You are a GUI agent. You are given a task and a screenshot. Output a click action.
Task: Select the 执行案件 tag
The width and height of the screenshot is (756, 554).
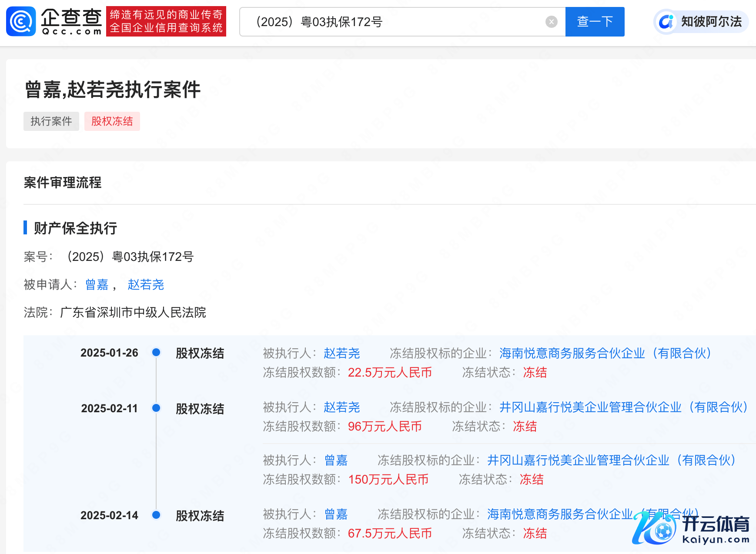point(51,121)
